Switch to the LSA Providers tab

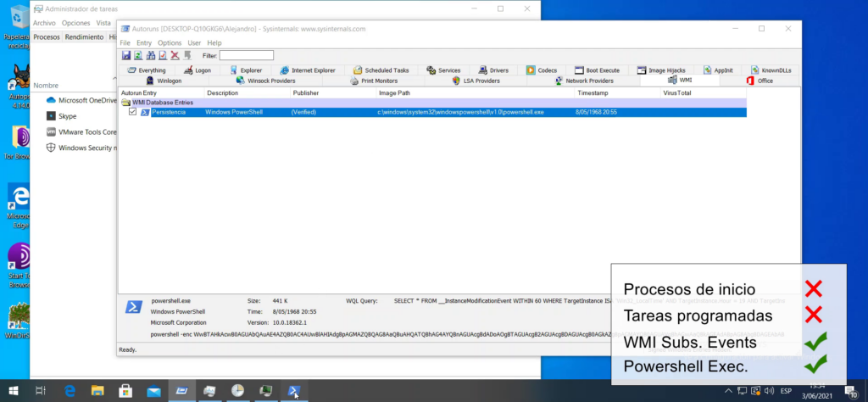[476, 81]
